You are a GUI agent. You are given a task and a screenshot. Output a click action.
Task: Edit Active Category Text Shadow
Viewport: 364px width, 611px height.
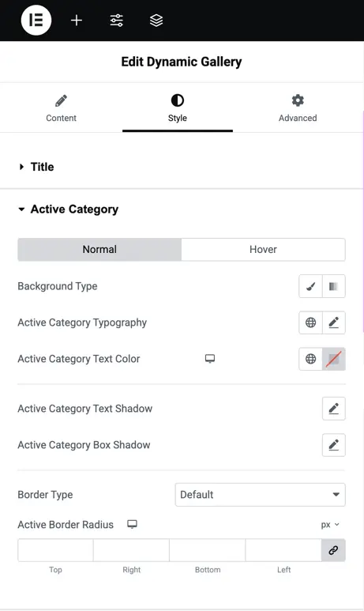334,409
